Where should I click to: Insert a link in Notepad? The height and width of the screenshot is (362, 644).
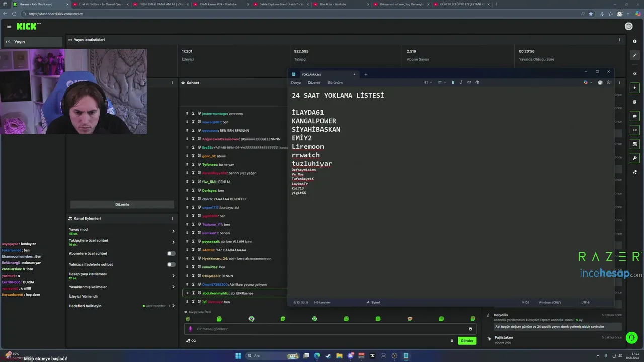coord(469,82)
